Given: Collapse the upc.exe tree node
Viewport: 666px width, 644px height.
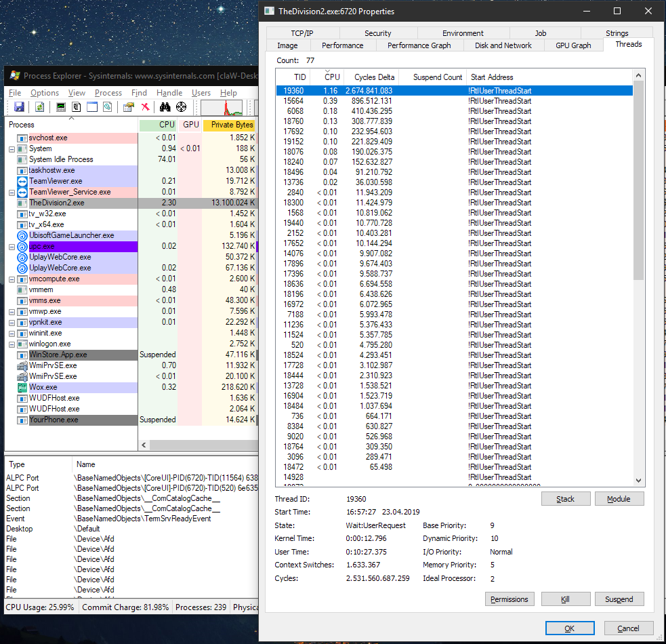Looking at the screenshot, I should [x=12, y=247].
